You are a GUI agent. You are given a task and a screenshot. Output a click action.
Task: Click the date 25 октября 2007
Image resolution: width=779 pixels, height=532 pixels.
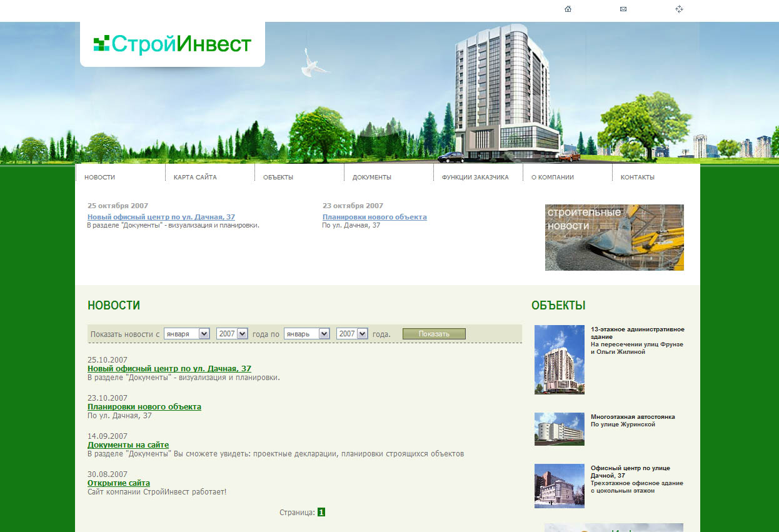point(118,206)
